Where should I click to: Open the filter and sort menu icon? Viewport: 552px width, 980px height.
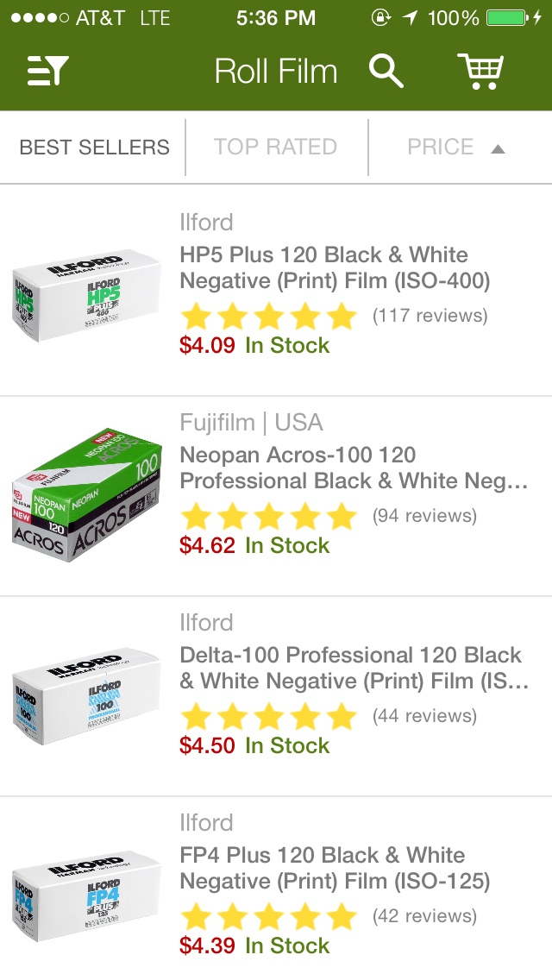pyautogui.click(x=47, y=71)
